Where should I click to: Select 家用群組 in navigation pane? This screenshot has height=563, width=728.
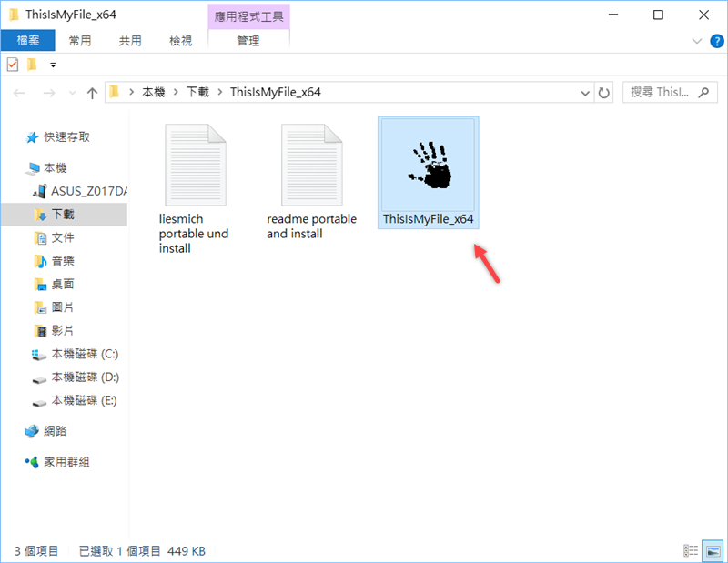pyautogui.click(x=66, y=462)
